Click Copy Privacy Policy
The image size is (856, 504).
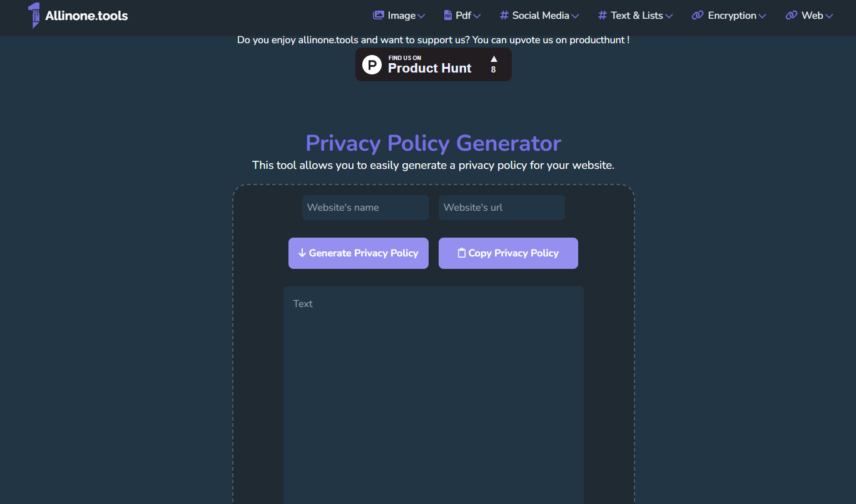(x=507, y=253)
